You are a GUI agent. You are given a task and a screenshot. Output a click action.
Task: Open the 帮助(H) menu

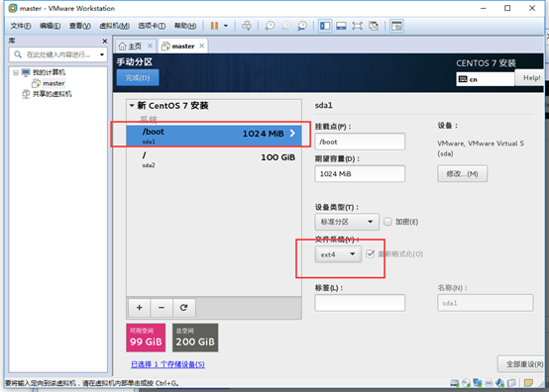pyautogui.click(x=185, y=26)
